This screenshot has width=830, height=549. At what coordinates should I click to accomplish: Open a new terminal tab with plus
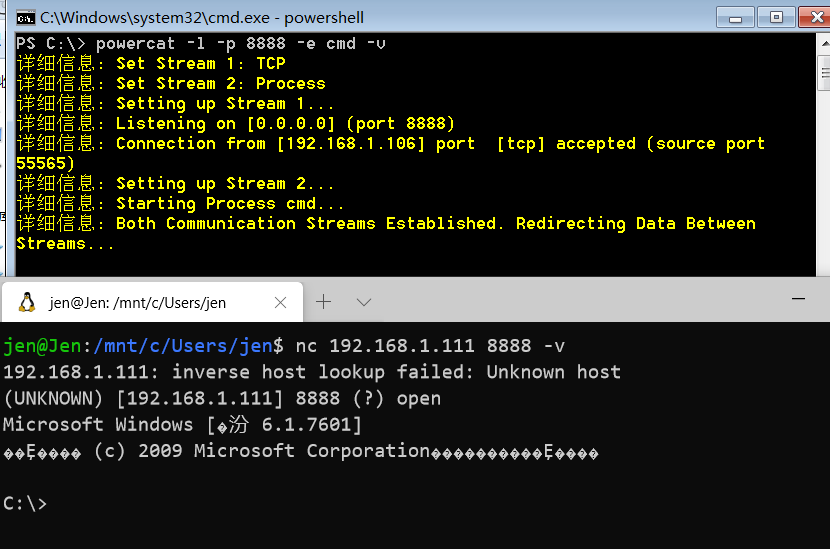click(323, 302)
